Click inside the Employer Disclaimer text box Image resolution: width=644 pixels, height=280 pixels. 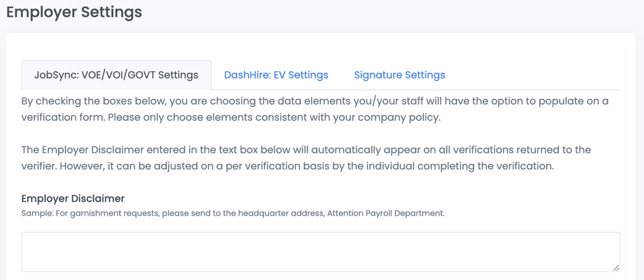point(320,252)
